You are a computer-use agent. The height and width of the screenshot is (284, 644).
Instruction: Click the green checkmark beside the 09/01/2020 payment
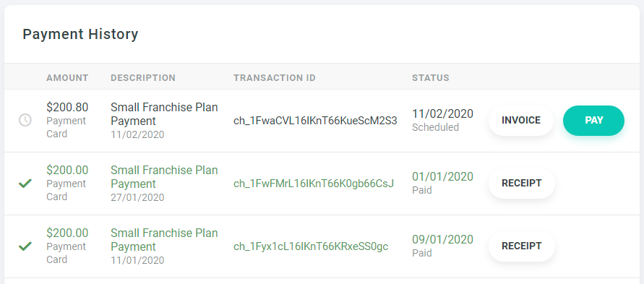click(x=25, y=246)
